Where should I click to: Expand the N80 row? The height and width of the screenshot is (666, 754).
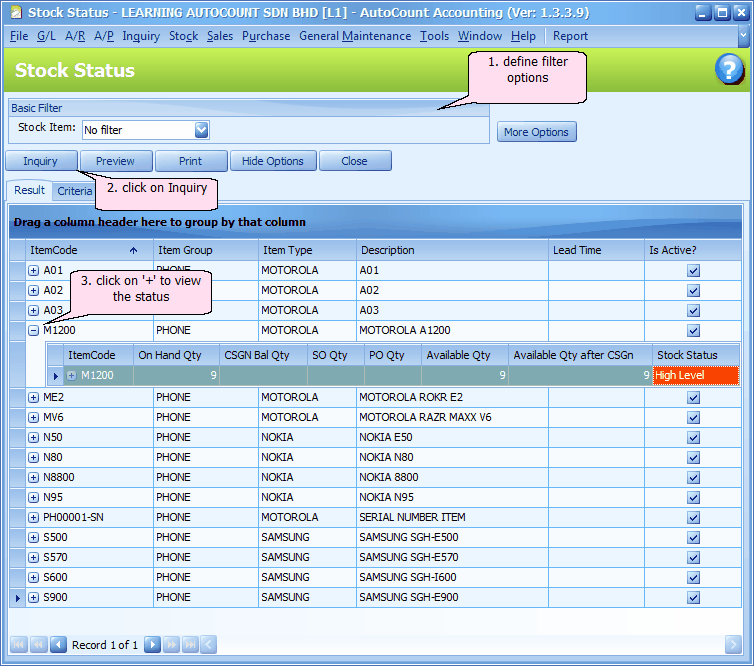[x=33, y=457]
